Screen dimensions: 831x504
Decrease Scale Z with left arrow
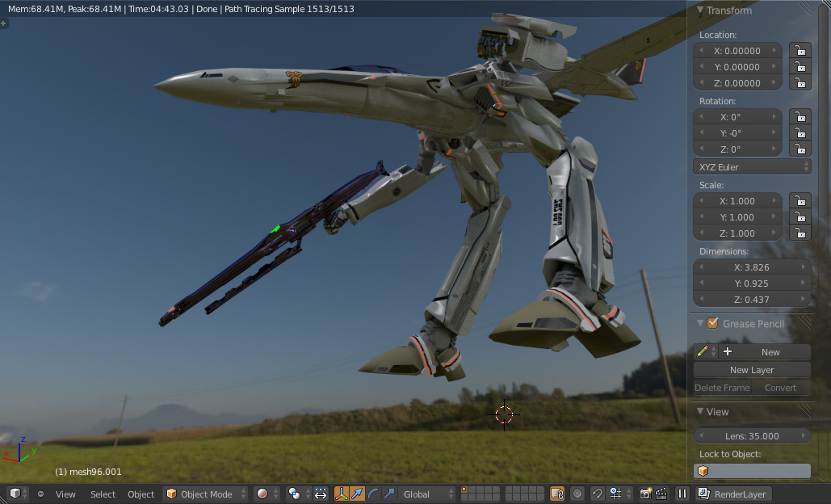tap(702, 233)
